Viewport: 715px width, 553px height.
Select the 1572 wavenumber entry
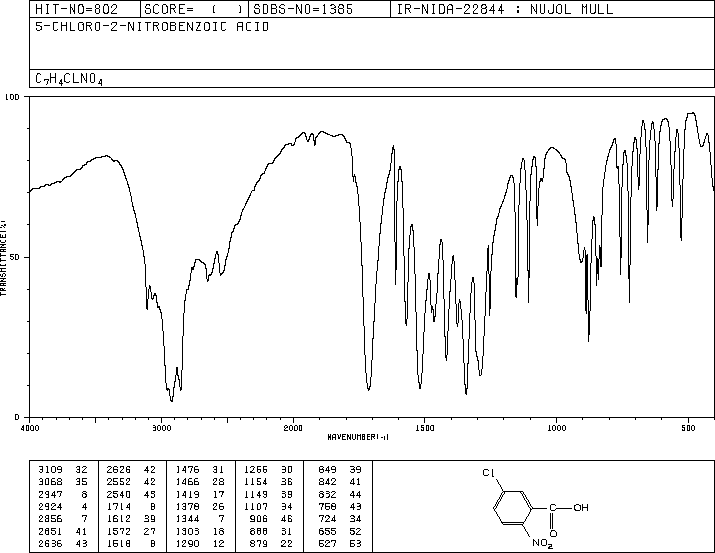point(119,532)
